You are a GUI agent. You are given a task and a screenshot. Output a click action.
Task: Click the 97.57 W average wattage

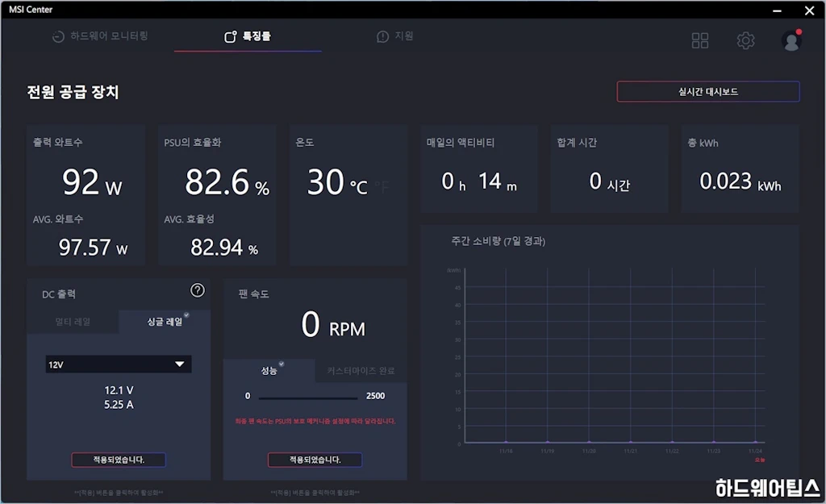click(x=94, y=248)
